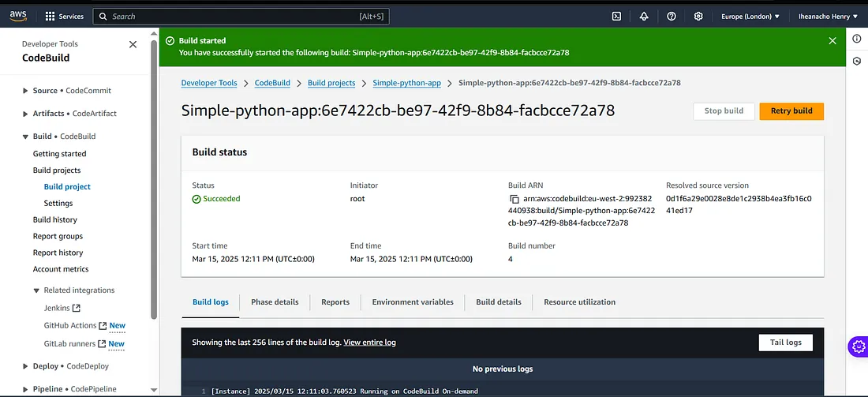Viewport: 868px width, 397px height.
Task: Open Getting started in sidebar
Action: coord(60,154)
